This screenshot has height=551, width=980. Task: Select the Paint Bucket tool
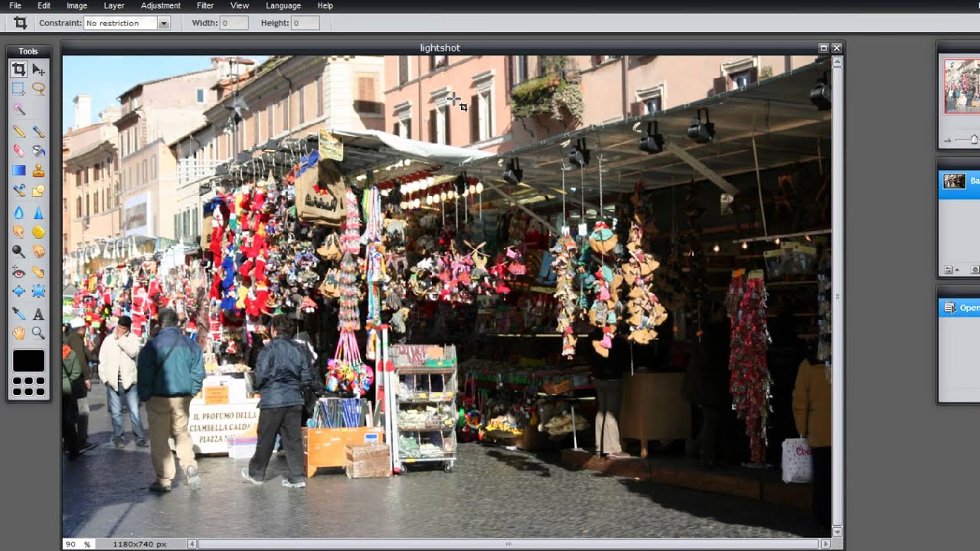point(38,151)
